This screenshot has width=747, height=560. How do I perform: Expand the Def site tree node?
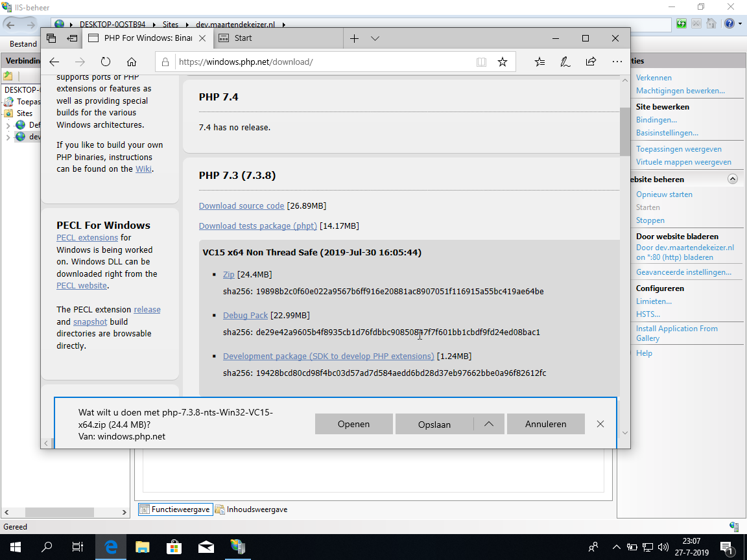8,125
